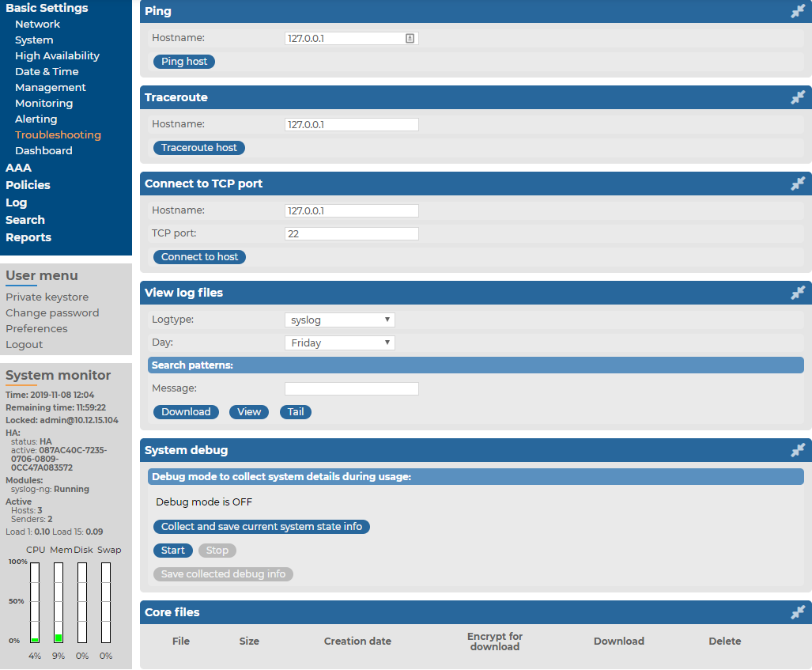
Task: Expand the Basic Settings menu
Action: click(x=47, y=8)
